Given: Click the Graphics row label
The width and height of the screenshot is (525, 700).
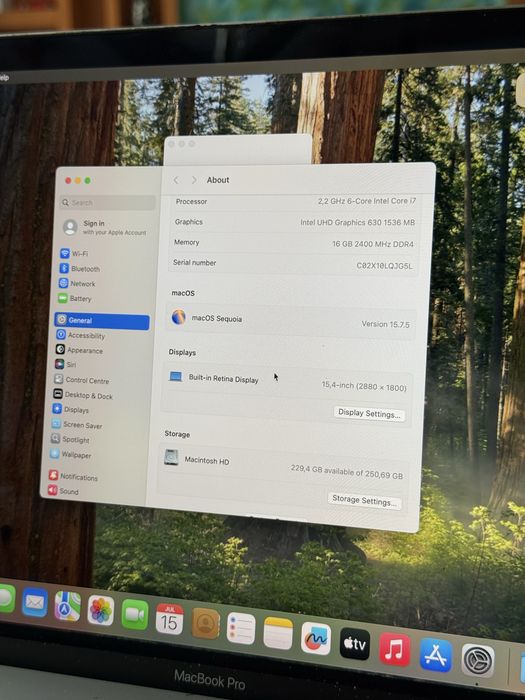Looking at the screenshot, I should coord(188,221).
